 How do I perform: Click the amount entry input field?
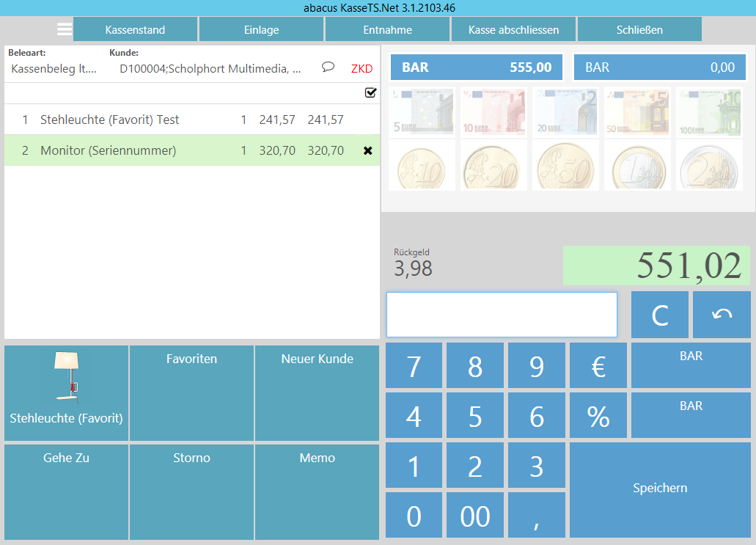point(502,315)
